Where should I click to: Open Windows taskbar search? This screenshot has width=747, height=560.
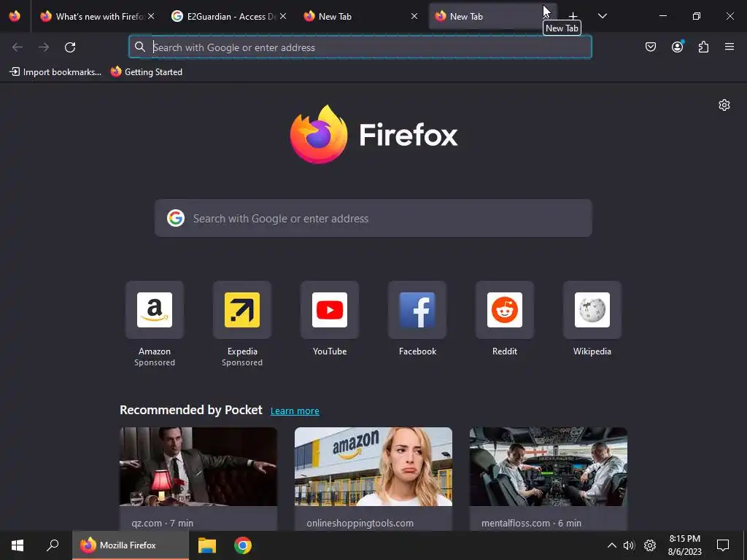pyautogui.click(x=53, y=545)
